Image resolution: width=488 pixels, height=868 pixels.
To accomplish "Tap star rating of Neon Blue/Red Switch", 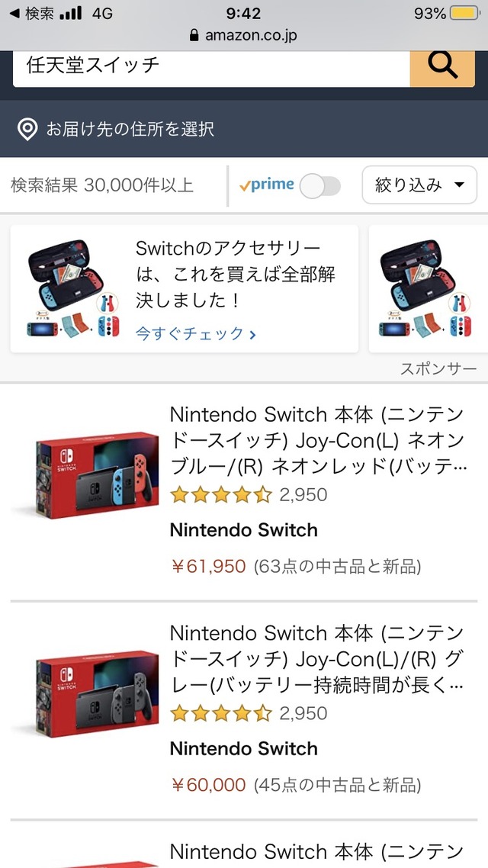I will 221,494.
